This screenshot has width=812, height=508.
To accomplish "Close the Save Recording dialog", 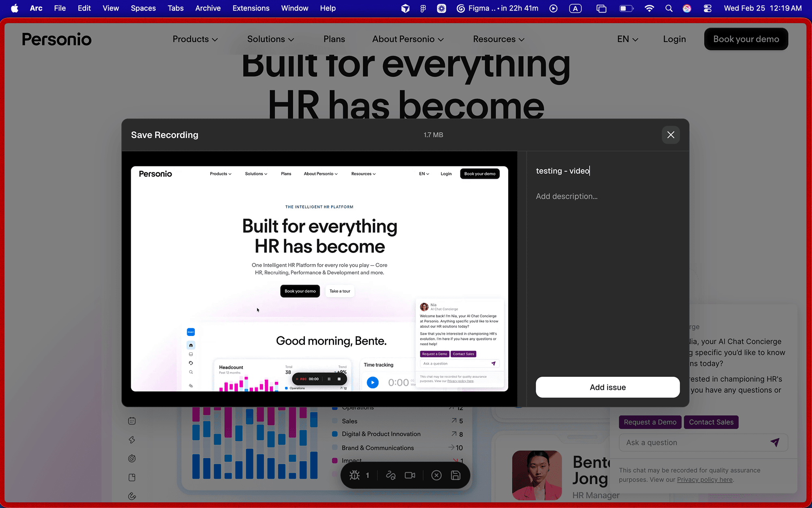I will coord(671,135).
